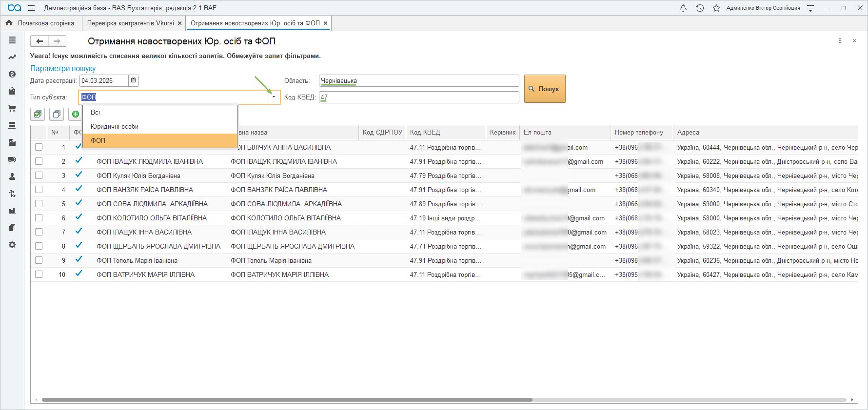Click into the Код КВЕД input field
Image resolution: width=868 pixels, height=410 pixels.
pyautogui.click(x=419, y=97)
